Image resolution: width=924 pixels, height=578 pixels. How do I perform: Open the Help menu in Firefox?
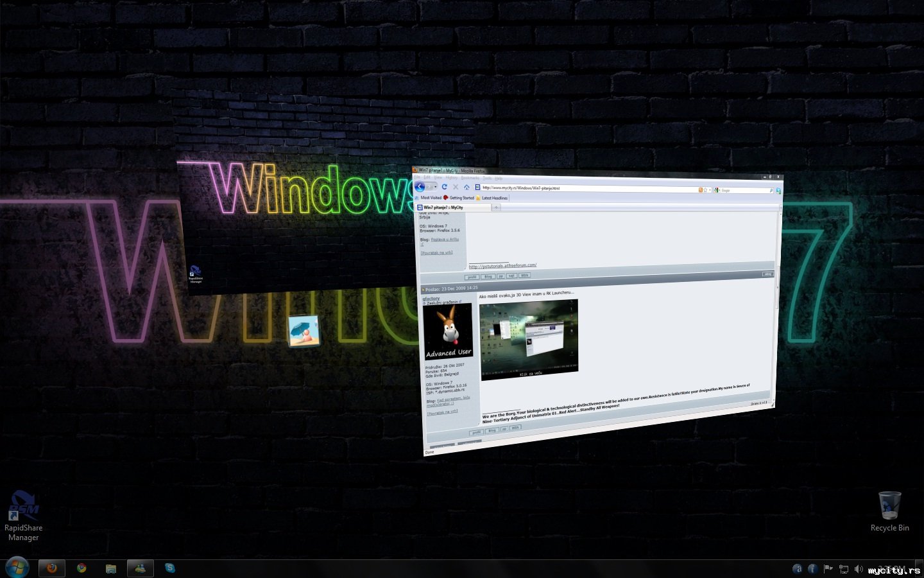(499, 179)
